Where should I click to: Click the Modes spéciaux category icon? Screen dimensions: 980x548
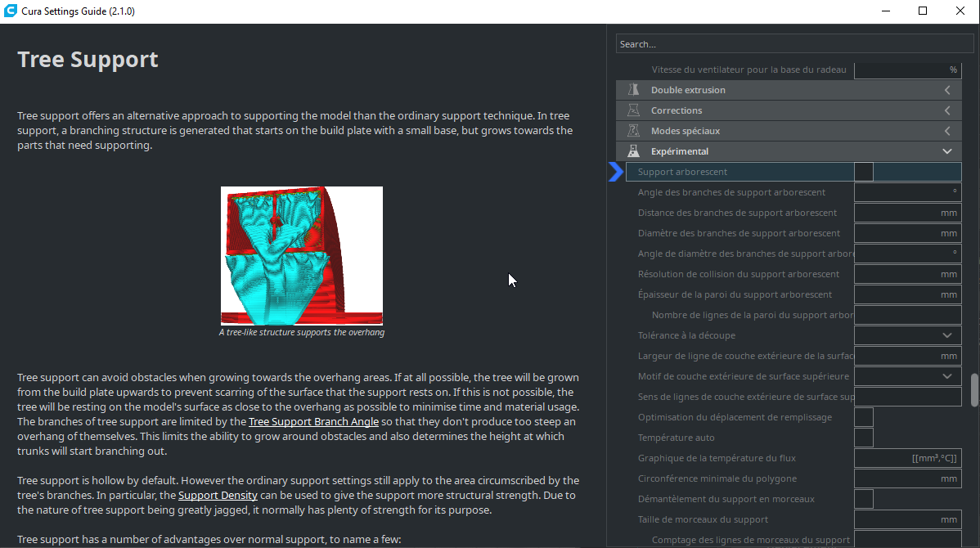pyautogui.click(x=633, y=131)
